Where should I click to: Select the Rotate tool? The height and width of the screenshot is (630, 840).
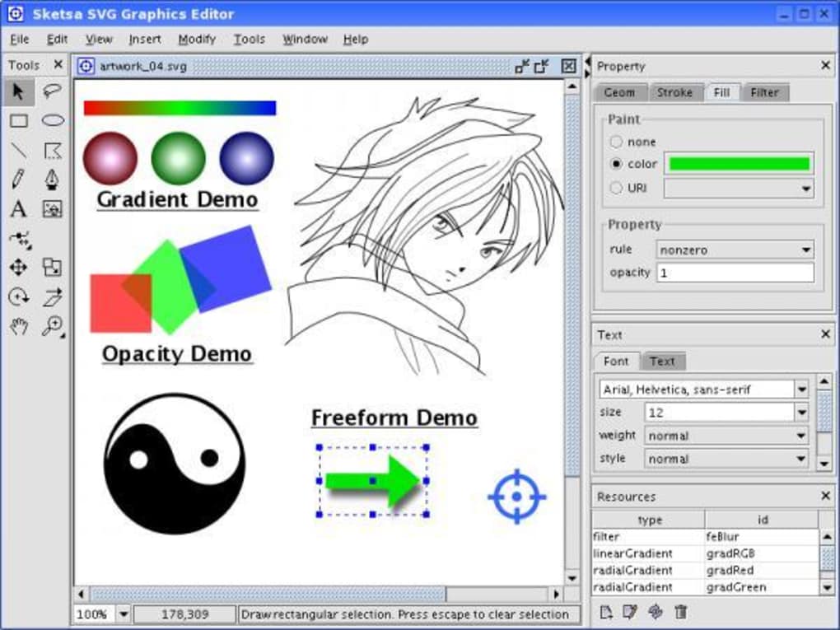click(18, 297)
